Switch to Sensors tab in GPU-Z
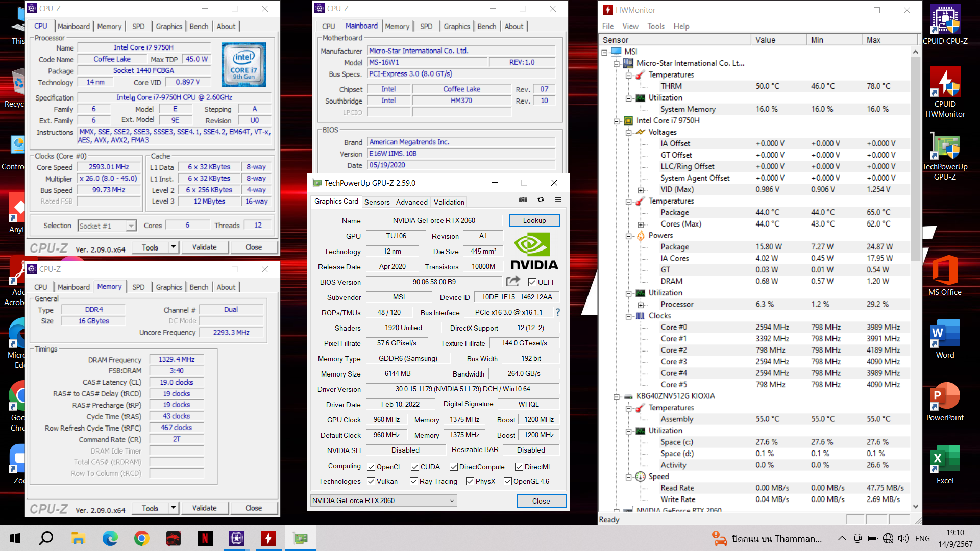The width and height of the screenshot is (980, 551). pyautogui.click(x=377, y=202)
